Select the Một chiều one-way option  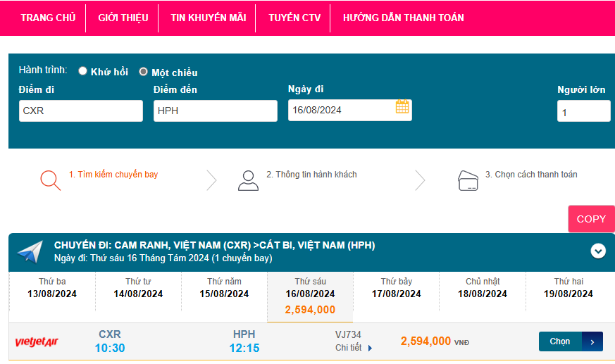(144, 72)
